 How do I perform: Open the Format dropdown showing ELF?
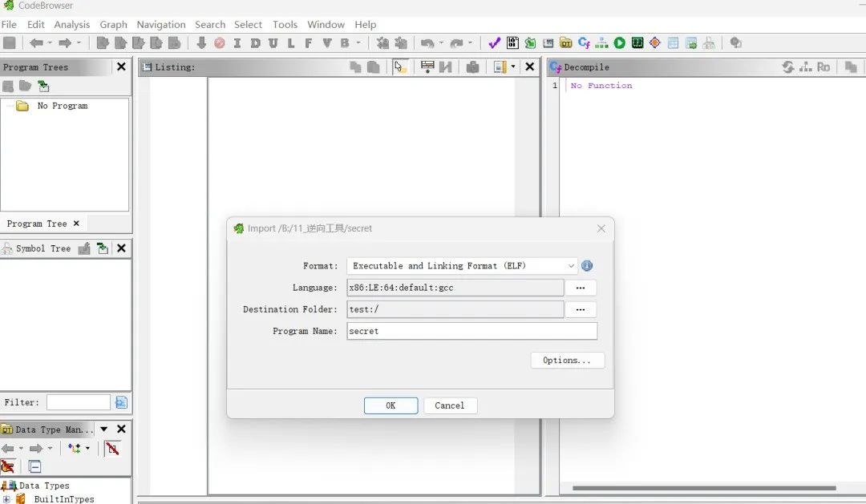coord(463,266)
